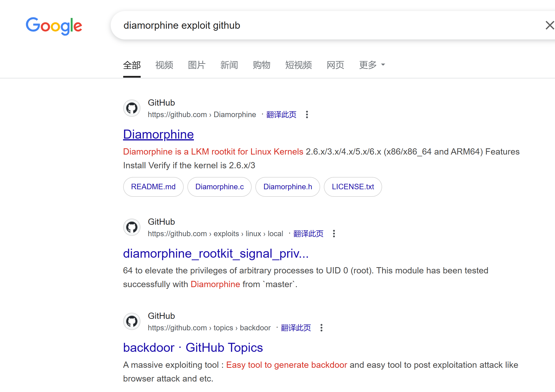Click the GitHub favicon of the exploits linux local result
The height and width of the screenshot is (392, 555).
[x=132, y=227]
